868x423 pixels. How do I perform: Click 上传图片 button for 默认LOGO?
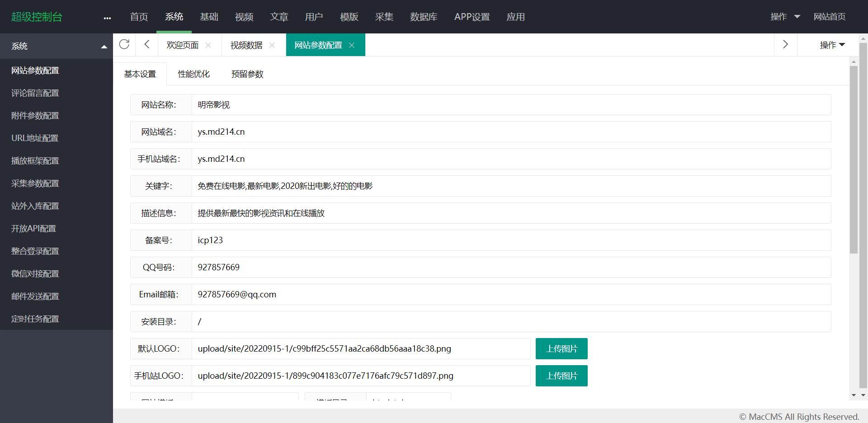(x=561, y=349)
